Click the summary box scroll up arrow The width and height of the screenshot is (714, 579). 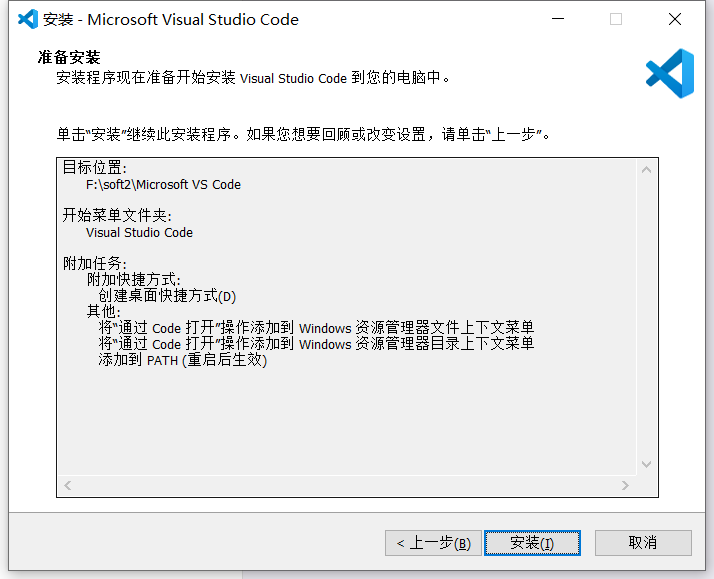coord(646,170)
